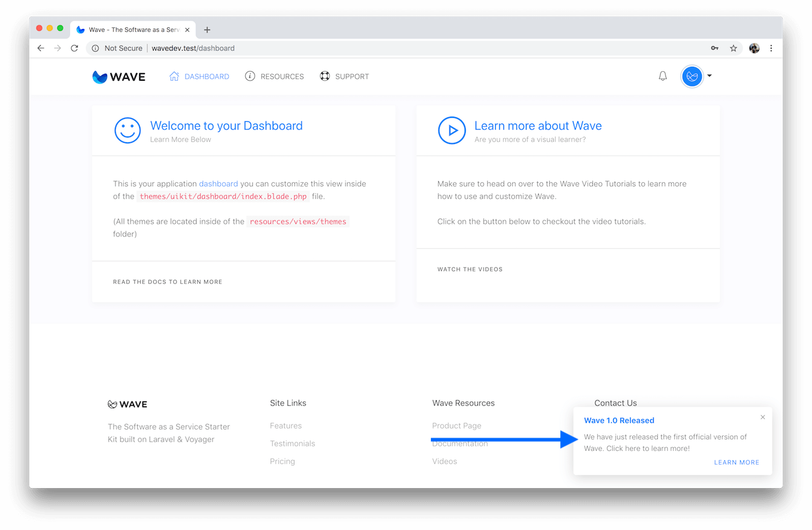Viewport: 812px width, 530px height.
Task: Click the address bar URL field
Action: coord(348,48)
